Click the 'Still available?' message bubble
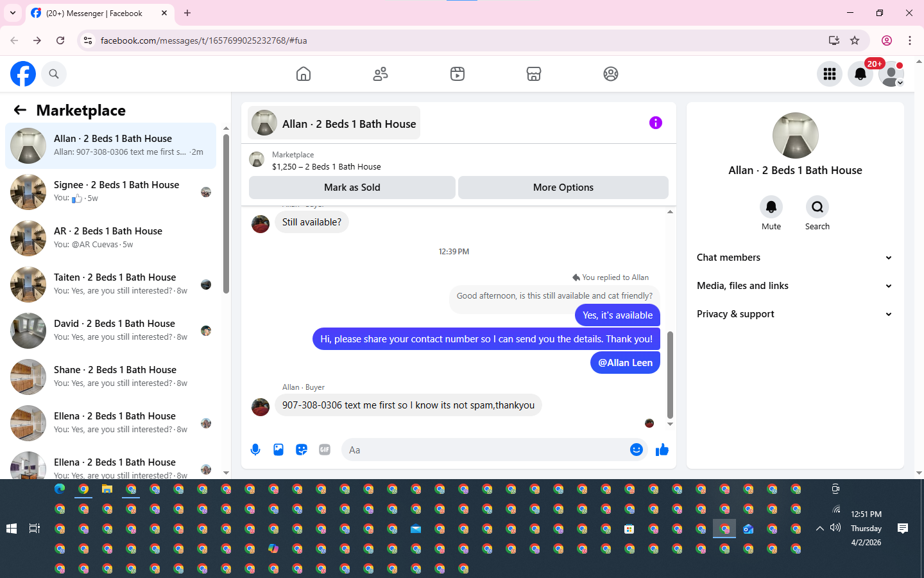The height and width of the screenshot is (578, 924). [312, 222]
